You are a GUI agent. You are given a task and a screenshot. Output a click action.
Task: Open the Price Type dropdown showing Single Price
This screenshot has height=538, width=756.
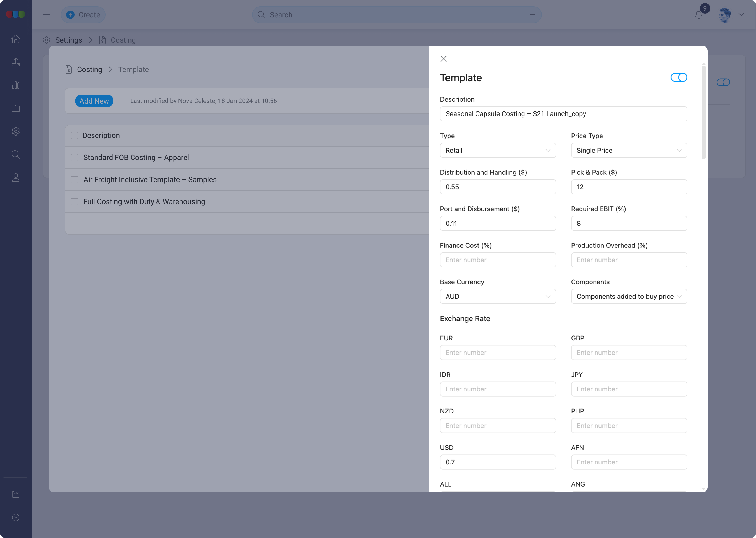629,151
